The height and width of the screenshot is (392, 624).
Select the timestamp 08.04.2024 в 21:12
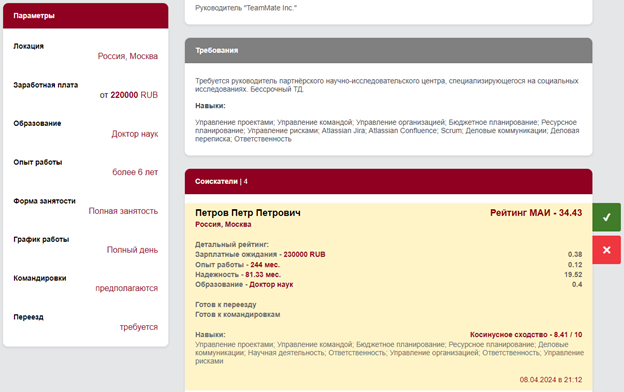[551, 380]
